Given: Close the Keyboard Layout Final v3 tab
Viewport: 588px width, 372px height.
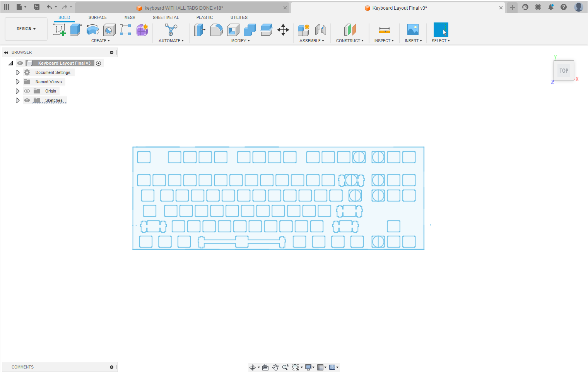Looking at the screenshot, I should tap(501, 8).
